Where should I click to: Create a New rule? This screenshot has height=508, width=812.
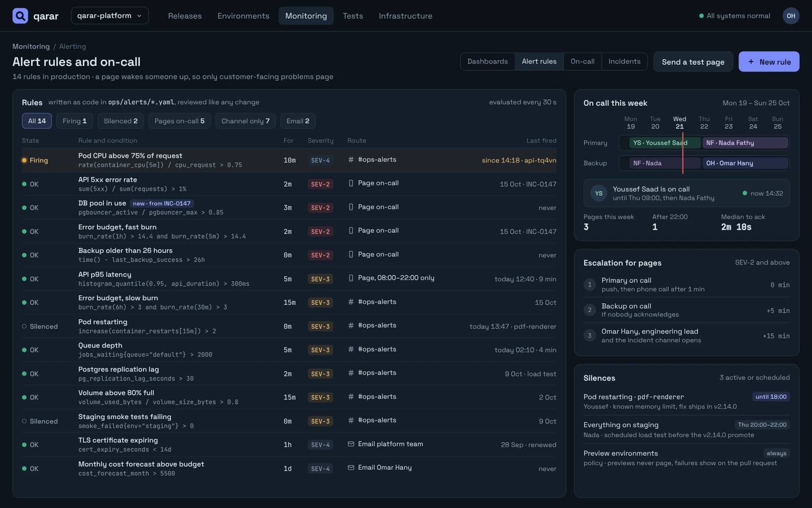(769, 62)
